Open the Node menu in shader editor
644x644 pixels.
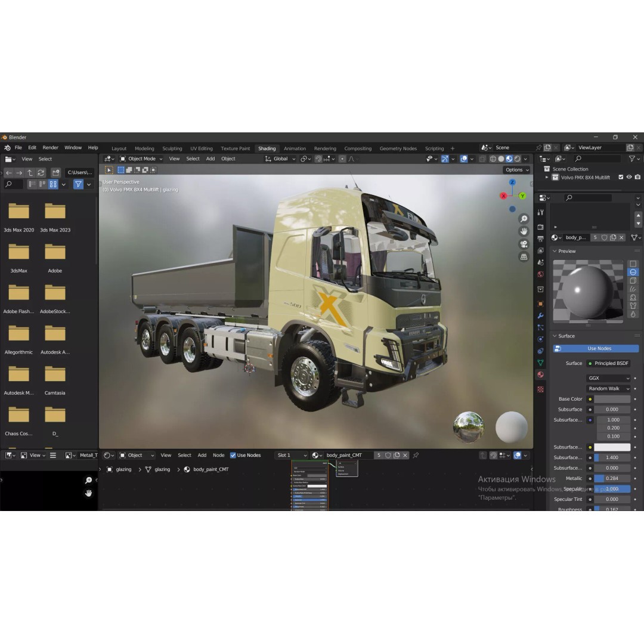[x=218, y=455]
